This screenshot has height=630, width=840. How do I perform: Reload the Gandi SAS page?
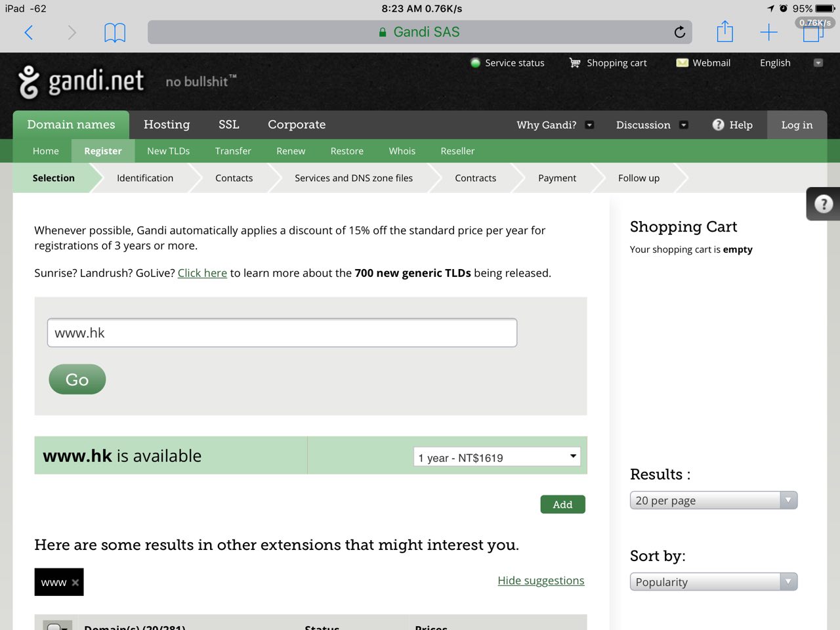[680, 32]
